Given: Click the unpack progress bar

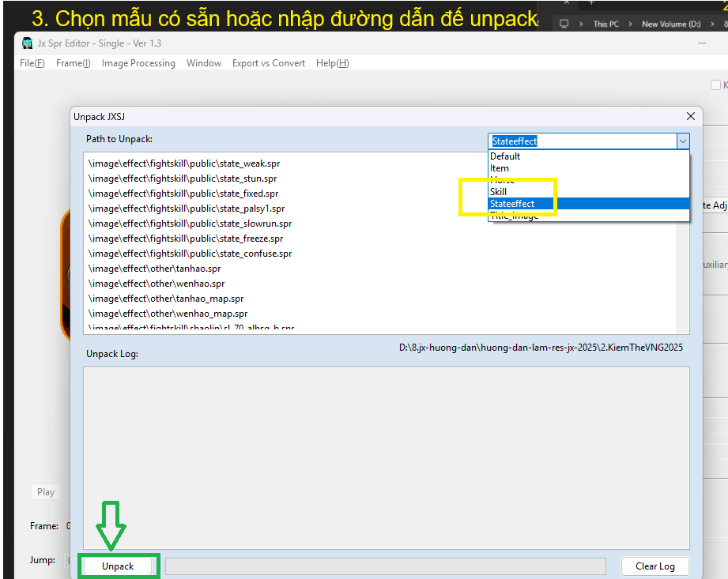Looking at the screenshot, I should click(385, 566).
